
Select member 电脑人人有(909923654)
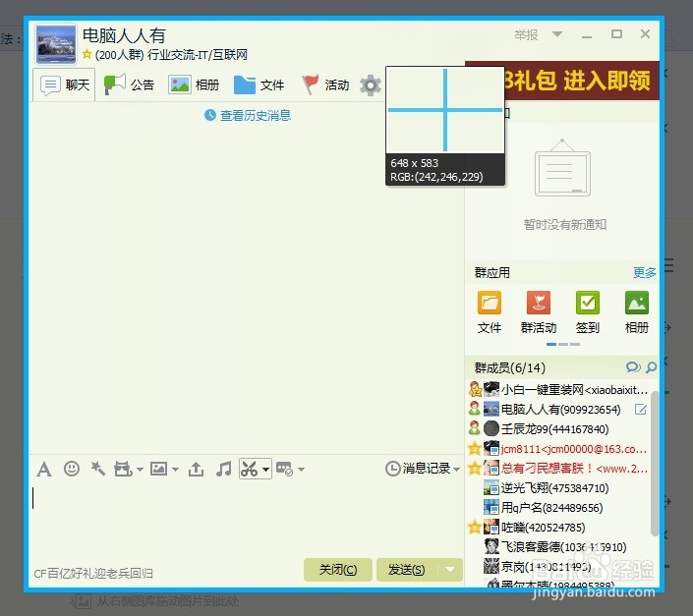(x=558, y=410)
